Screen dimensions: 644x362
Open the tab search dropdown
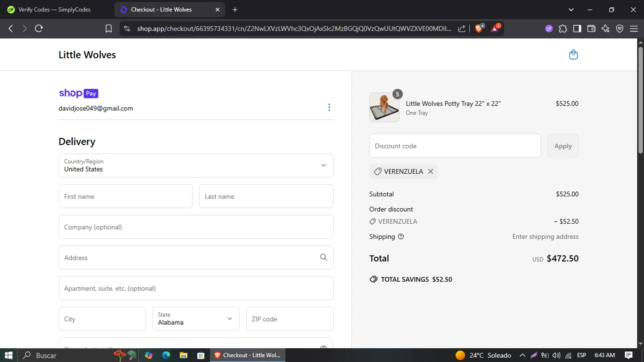[x=571, y=9]
